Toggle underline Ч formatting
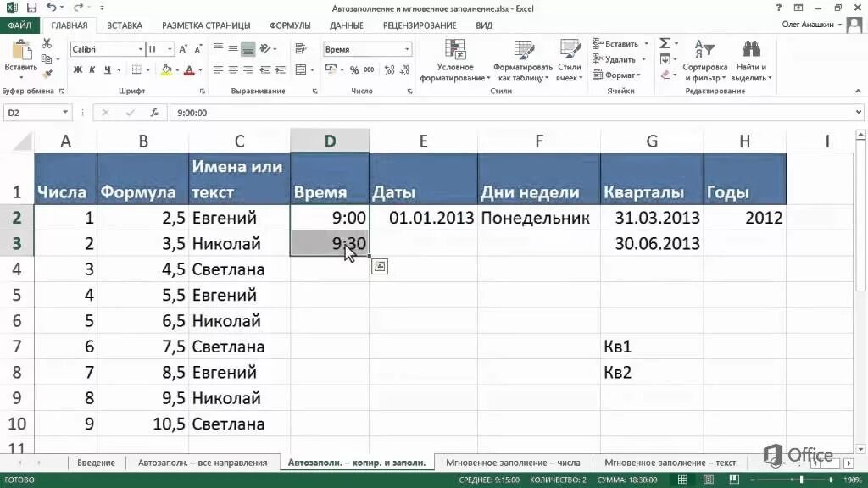Image resolution: width=868 pixels, height=488 pixels. (108, 69)
